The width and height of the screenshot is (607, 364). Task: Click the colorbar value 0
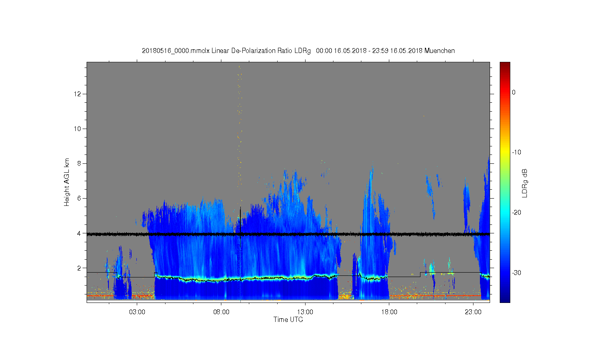(x=514, y=92)
